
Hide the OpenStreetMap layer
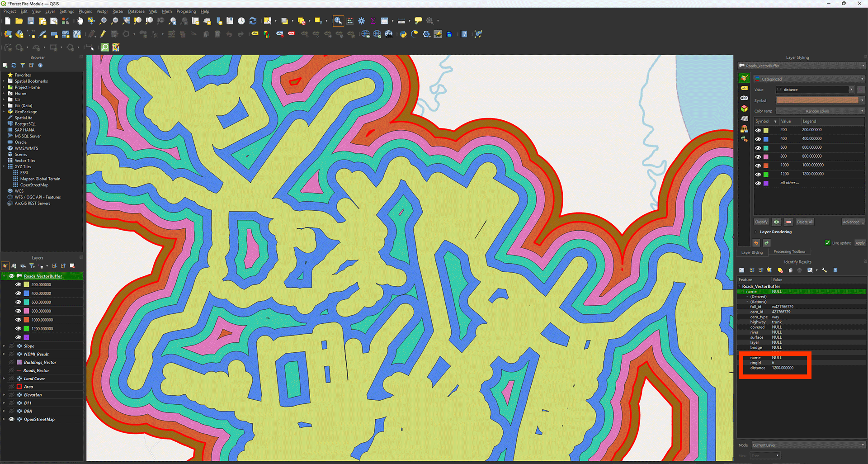[12, 419]
